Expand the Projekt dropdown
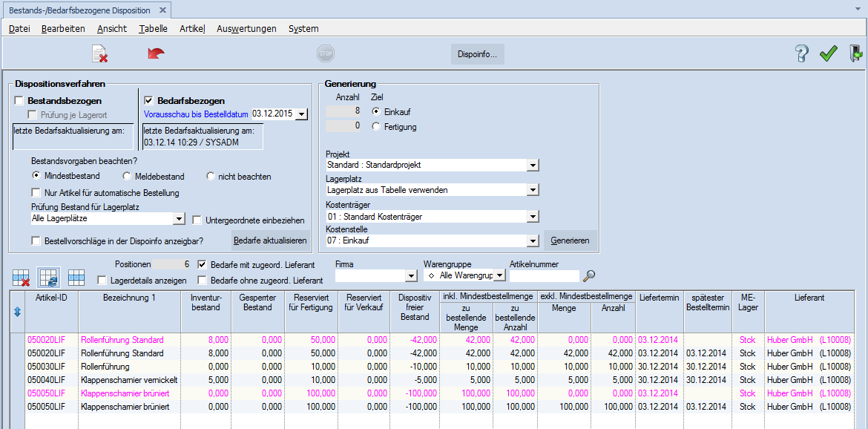Screen dimensions: 868x429 [533, 165]
